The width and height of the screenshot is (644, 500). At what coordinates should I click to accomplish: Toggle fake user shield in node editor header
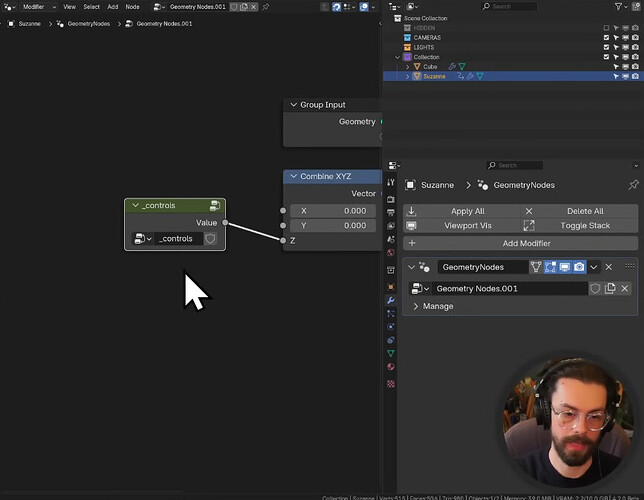[x=234, y=7]
